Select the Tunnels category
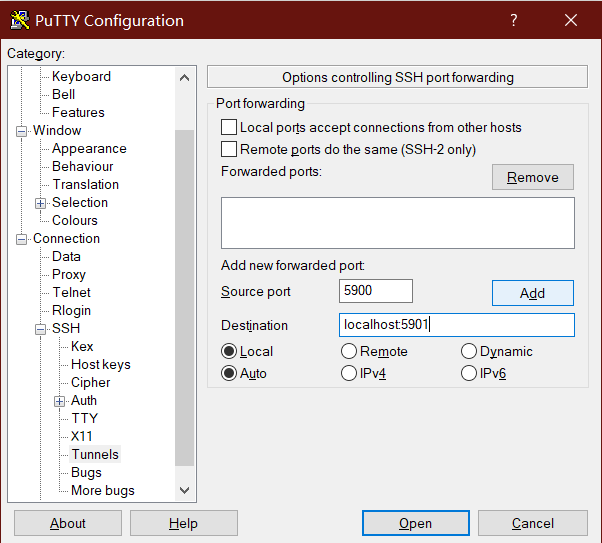This screenshot has width=602, height=543. (x=95, y=454)
